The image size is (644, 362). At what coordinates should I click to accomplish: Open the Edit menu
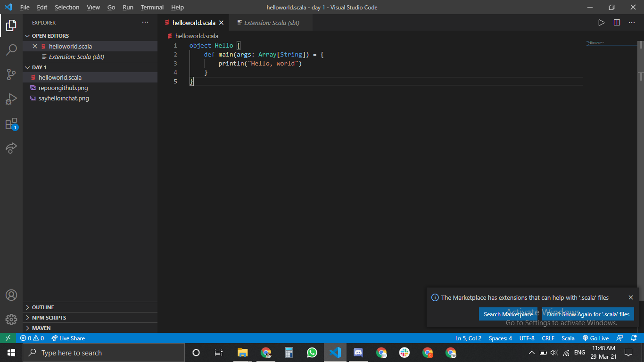click(x=42, y=7)
